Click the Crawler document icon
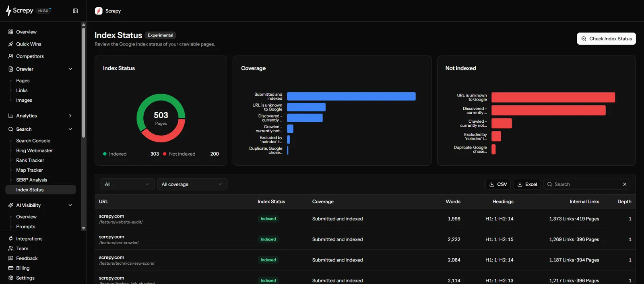 (x=11, y=69)
